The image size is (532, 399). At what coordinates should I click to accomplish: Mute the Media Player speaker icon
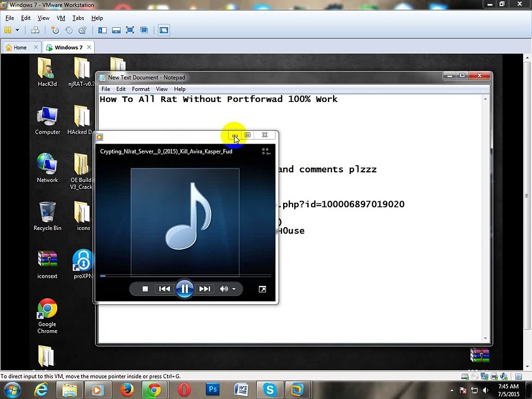(x=224, y=289)
